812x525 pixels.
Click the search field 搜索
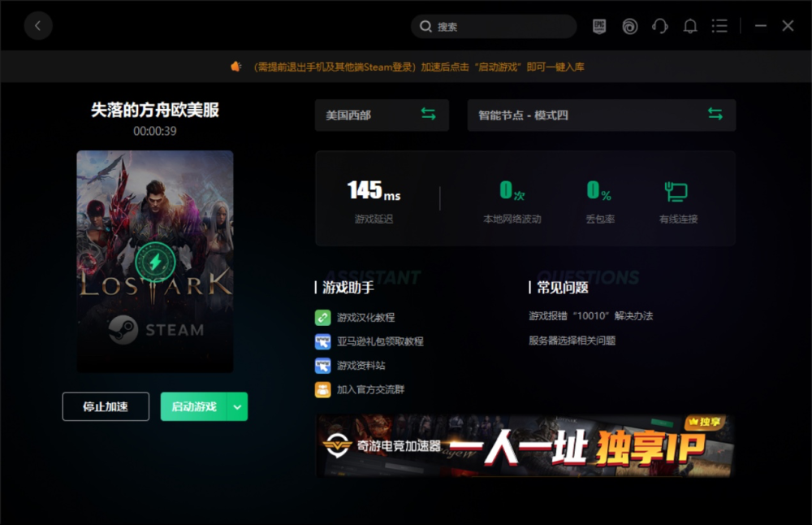[x=494, y=27]
